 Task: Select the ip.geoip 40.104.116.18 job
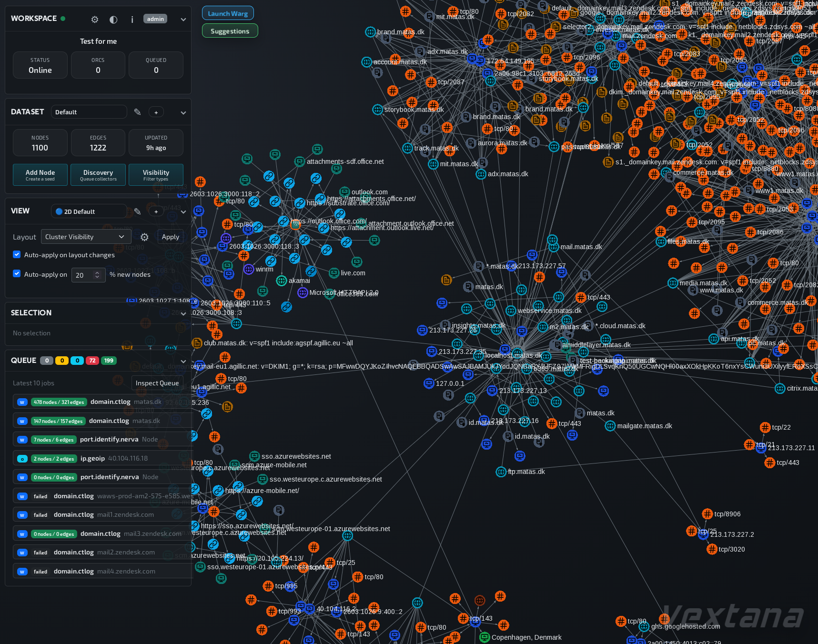102,458
